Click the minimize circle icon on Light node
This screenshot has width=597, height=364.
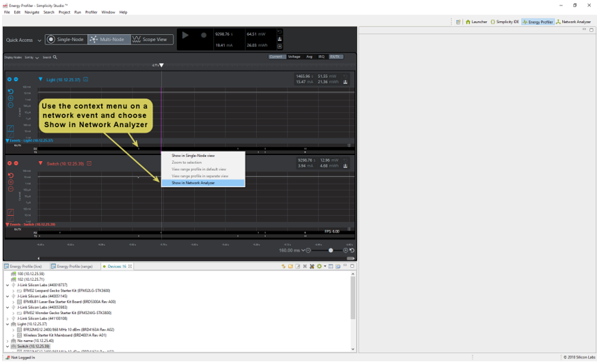[16, 79]
